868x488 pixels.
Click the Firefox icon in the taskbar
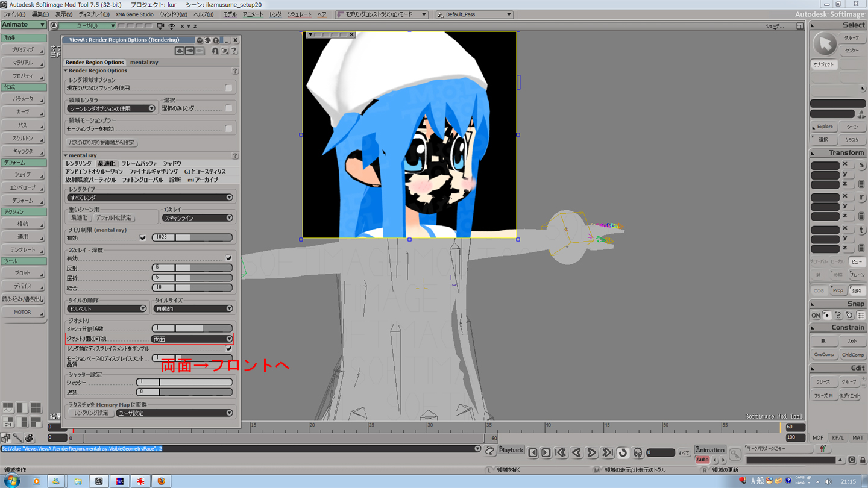(x=161, y=481)
